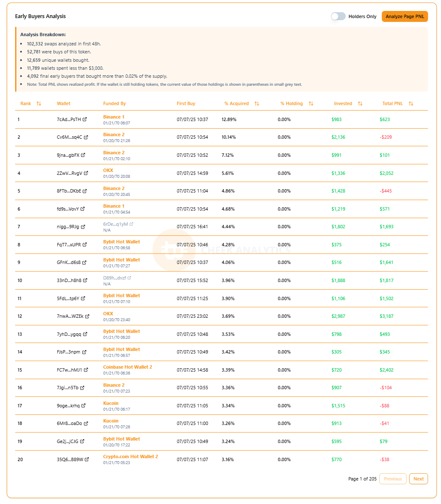Open external link for wallet 6Mr8...oaDo
441x504 pixels.
(x=86, y=423)
